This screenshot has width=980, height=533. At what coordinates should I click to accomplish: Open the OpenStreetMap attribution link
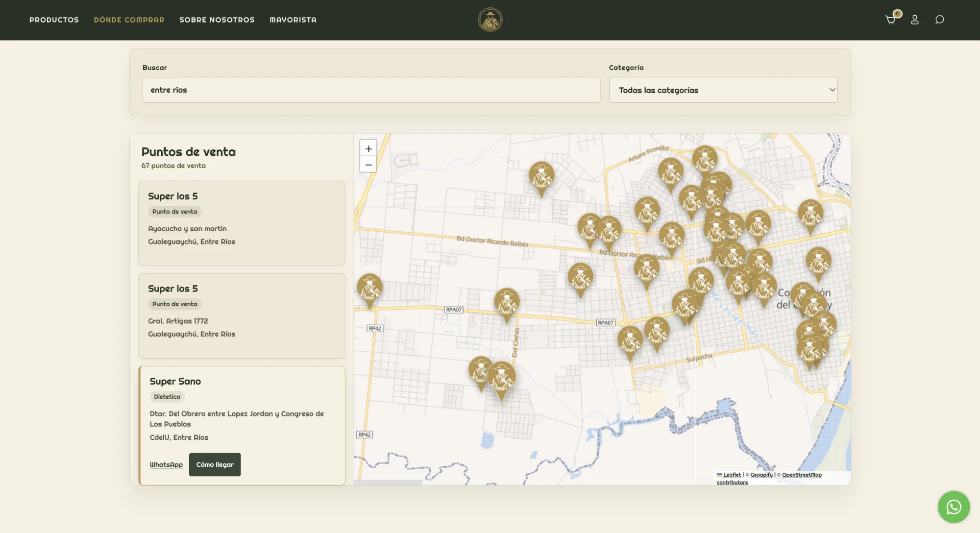point(802,475)
